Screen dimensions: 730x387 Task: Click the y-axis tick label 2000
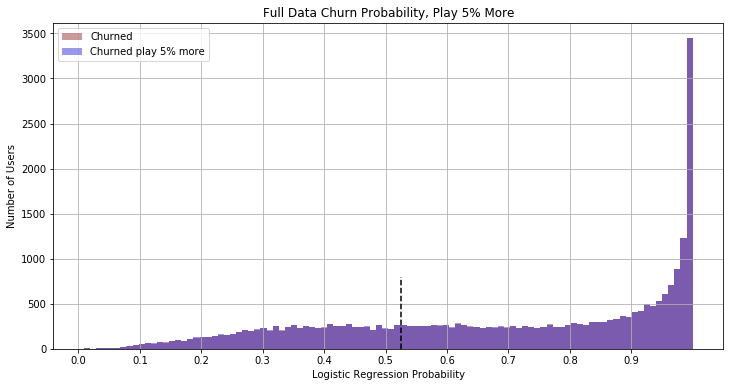[x=34, y=170]
